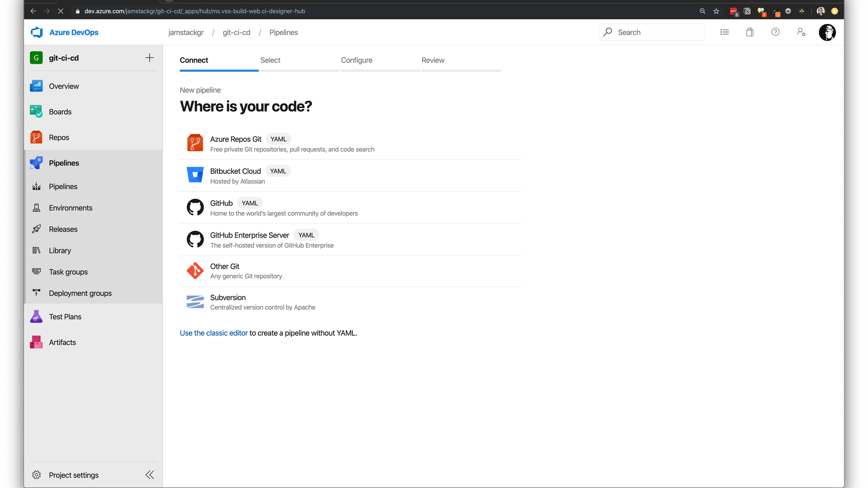
Task: Choose Azure Repos Git as source
Action: [x=236, y=139]
